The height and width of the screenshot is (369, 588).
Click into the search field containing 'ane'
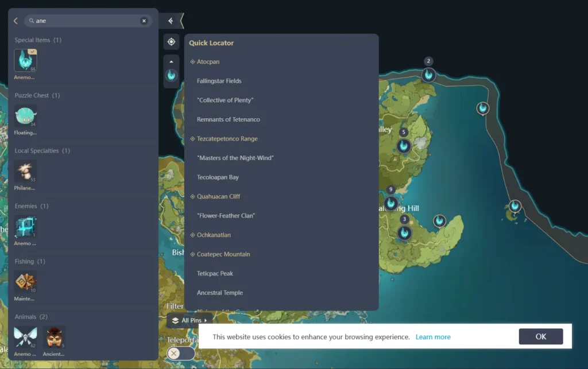(88, 21)
